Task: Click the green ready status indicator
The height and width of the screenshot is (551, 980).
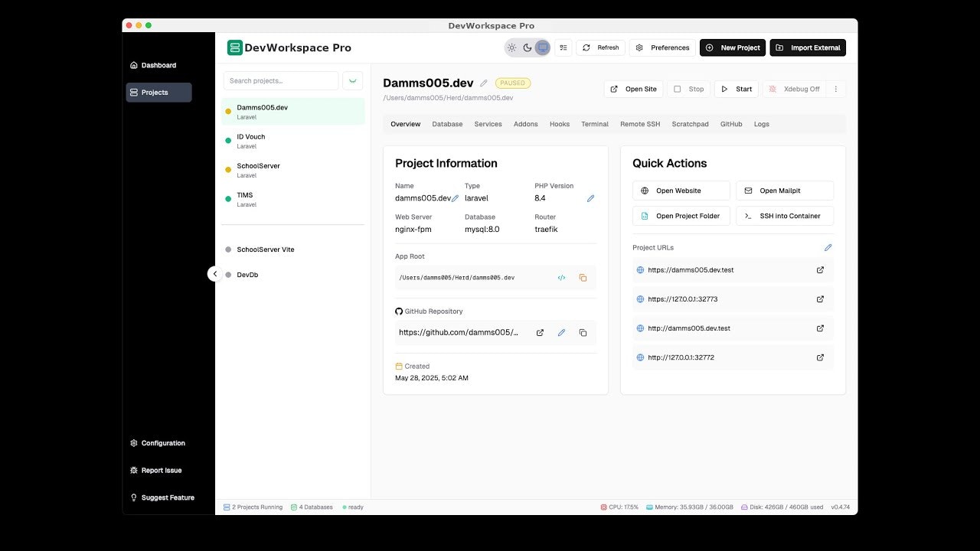Action: (x=352, y=507)
